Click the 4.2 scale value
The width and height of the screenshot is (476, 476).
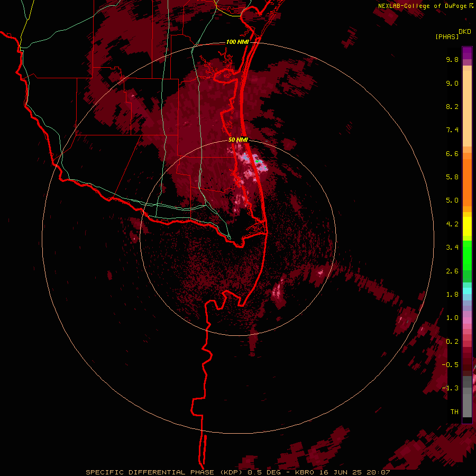click(x=452, y=224)
